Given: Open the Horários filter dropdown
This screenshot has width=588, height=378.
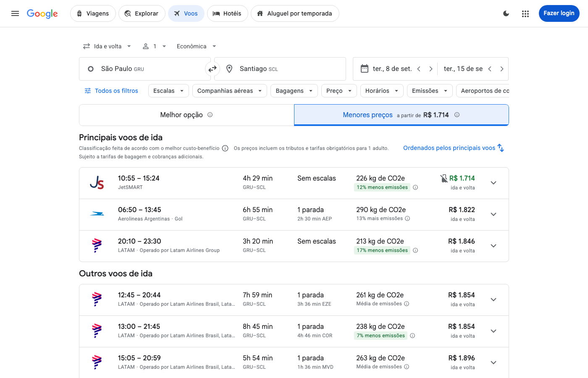Looking at the screenshot, I should coord(382,91).
